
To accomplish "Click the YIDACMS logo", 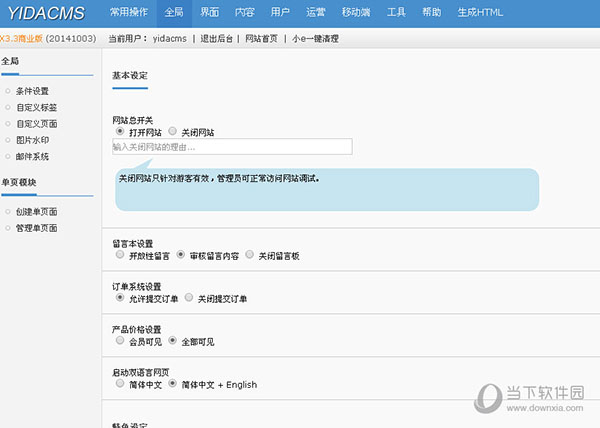I will coord(46,13).
